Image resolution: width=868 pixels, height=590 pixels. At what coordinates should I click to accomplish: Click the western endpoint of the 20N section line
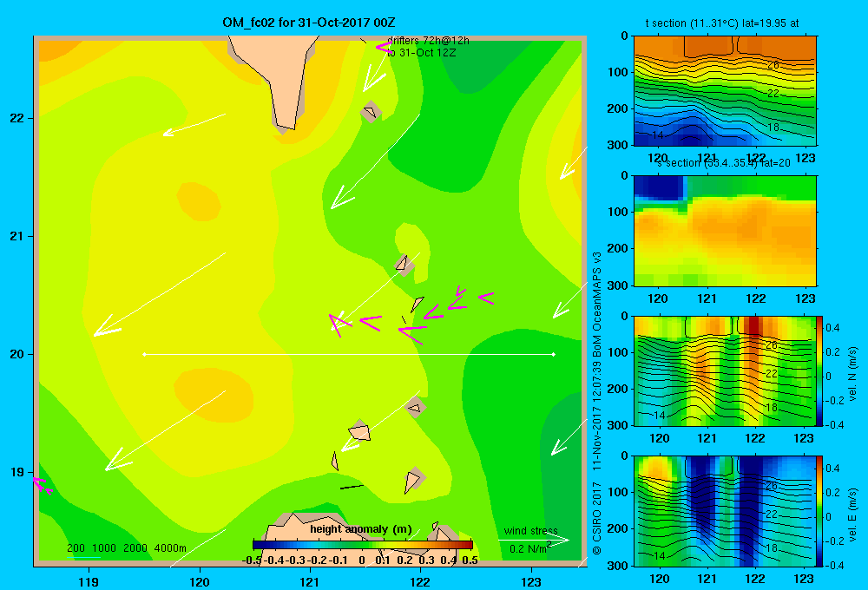[x=144, y=354]
